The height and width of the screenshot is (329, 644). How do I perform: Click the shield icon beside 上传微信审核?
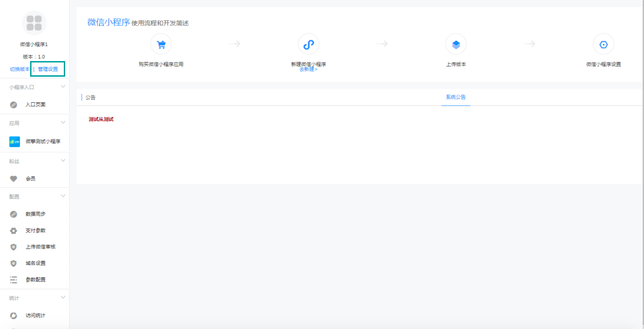[x=13, y=247]
